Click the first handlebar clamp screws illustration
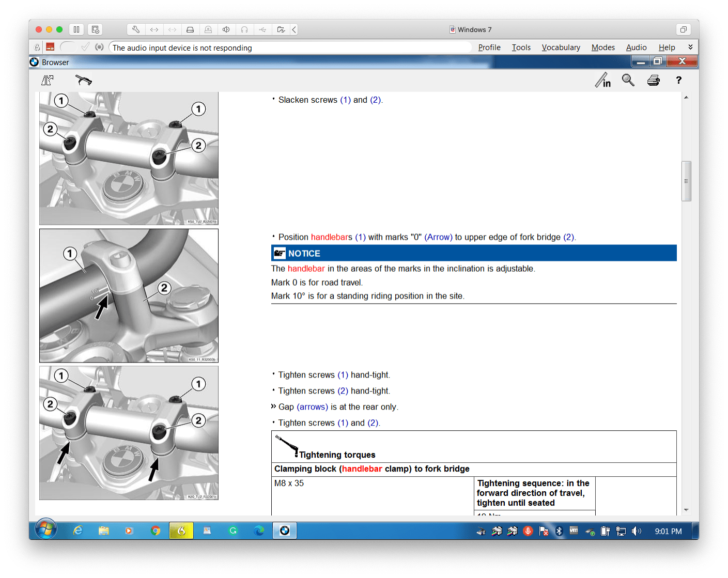Screen dimensions: 728x578 click(x=129, y=158)
